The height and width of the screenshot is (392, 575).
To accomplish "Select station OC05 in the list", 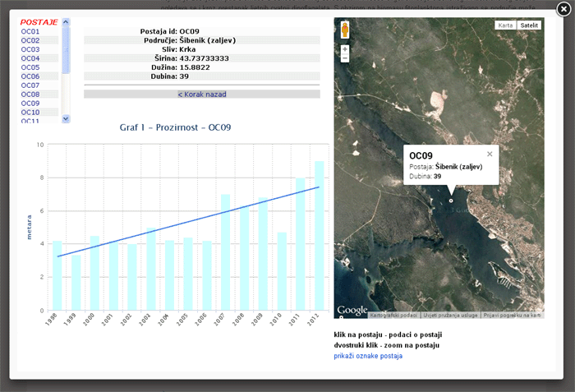I will click(30, 67).
